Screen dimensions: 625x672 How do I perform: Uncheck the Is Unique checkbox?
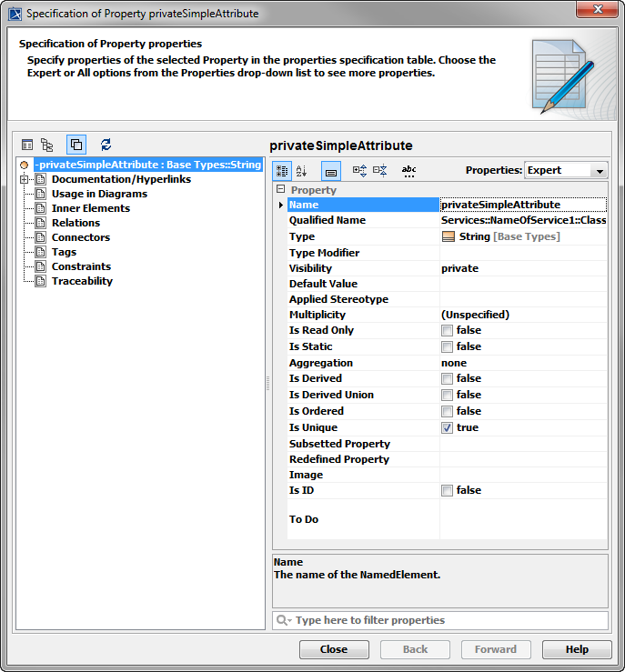point(447,427)
